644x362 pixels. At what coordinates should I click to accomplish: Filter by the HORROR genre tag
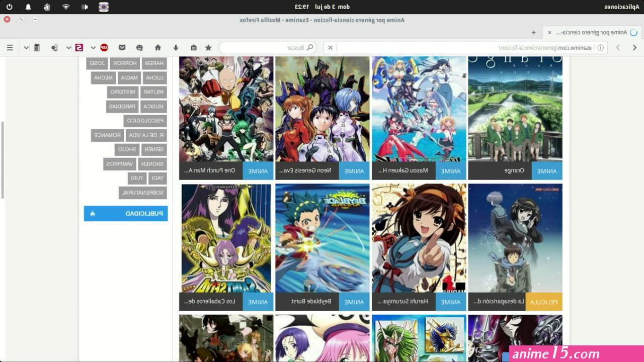(125, 63)
